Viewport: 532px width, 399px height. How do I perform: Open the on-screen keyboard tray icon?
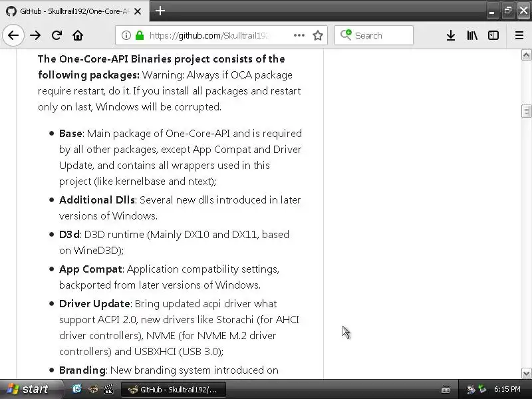click(446, 390)
